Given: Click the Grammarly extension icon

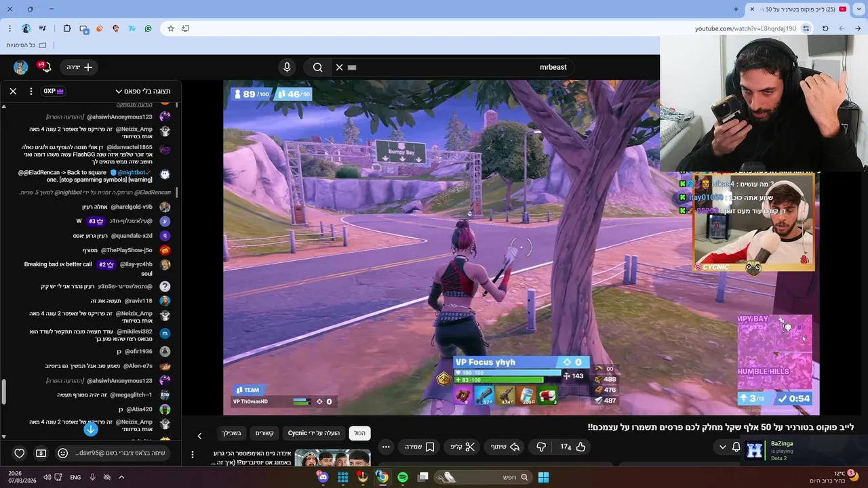Looking at the screenshot, I should (x=149, y=28).
